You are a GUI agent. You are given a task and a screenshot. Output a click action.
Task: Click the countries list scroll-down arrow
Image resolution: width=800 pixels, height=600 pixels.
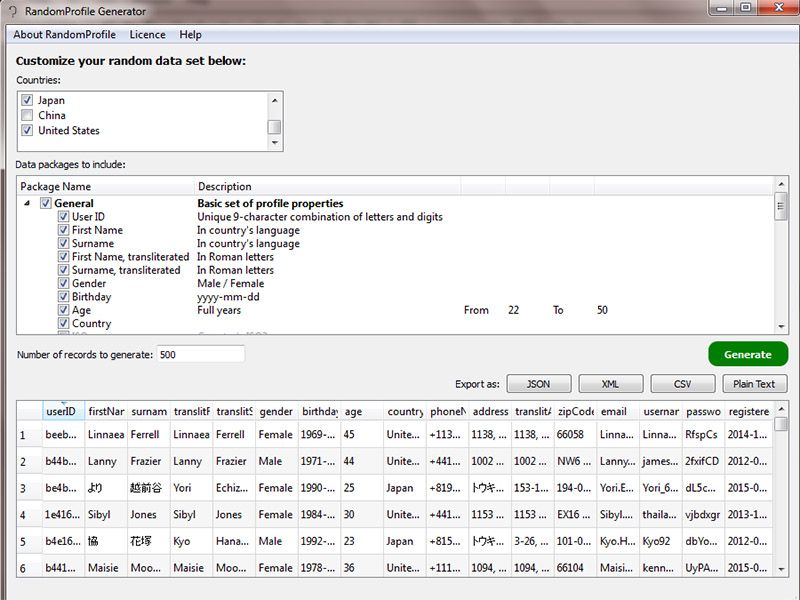(274, 143)
